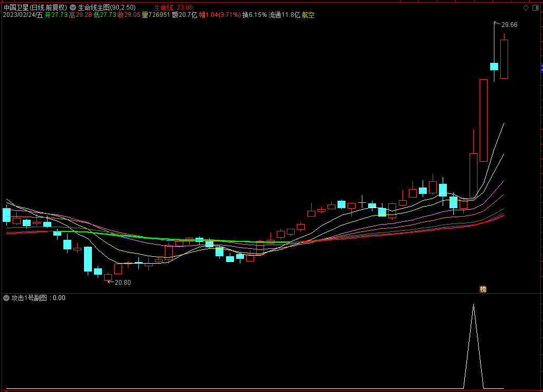The height and width of the screenshot is (392, 543).
Task: Click the orange 榜 badge marker
Action: (x=483, y=289)
